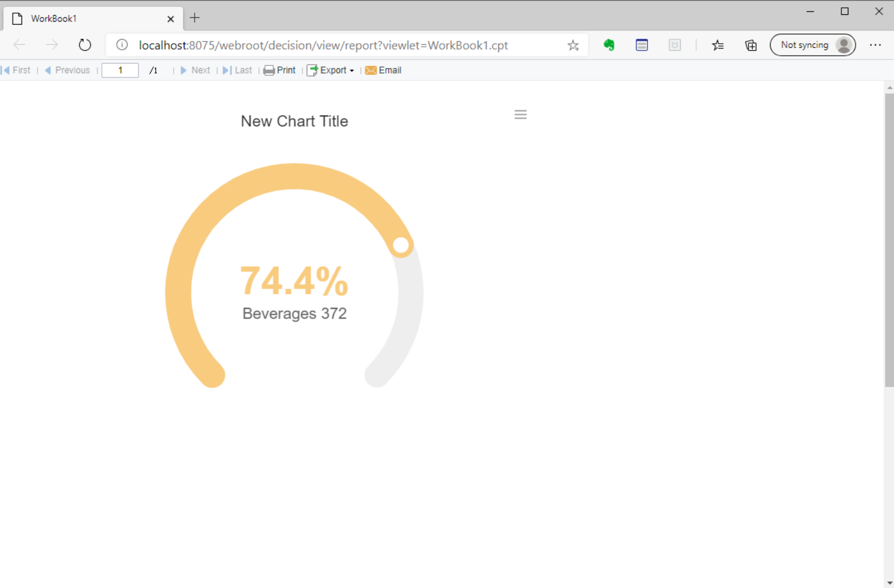Open the Export dropdown menu

(353, 70)
